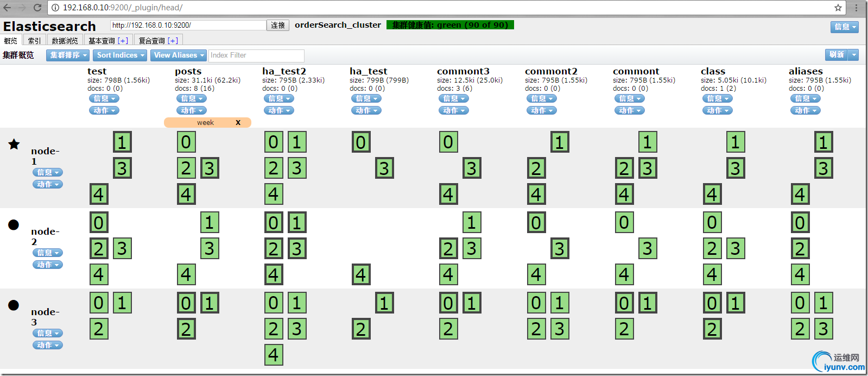The image size is (868, 376).
Task: Select shard 4 of ha_test2 on node-3
Action: pos(274,355)
